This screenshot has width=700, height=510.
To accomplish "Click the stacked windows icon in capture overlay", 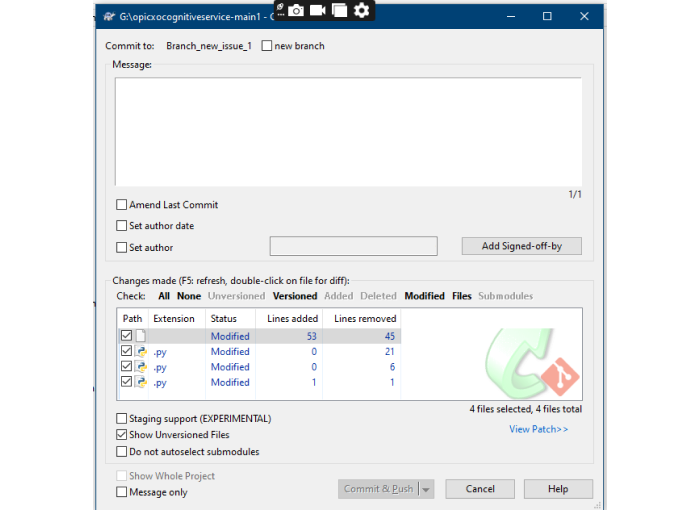I will (339, 10).
